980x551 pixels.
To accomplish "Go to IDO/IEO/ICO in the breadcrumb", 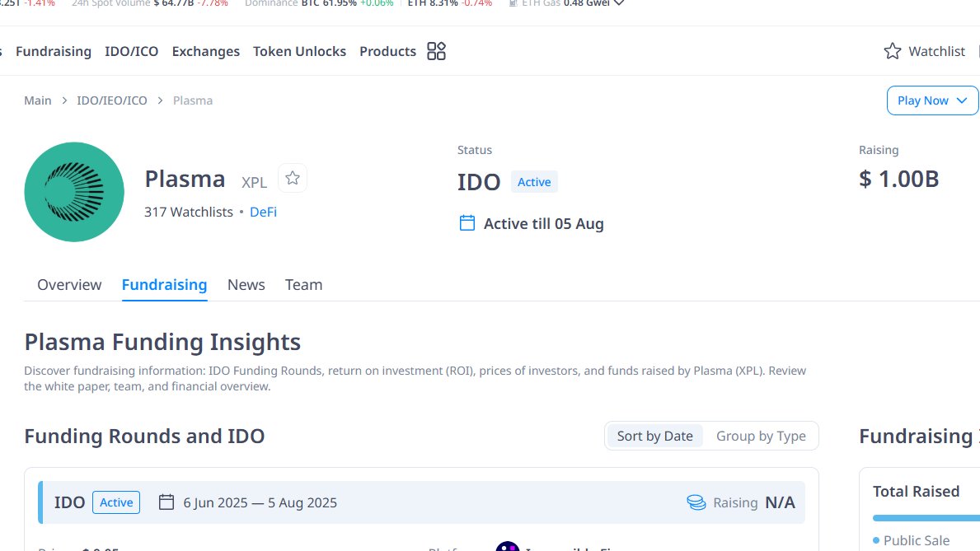I will (112, 100).
